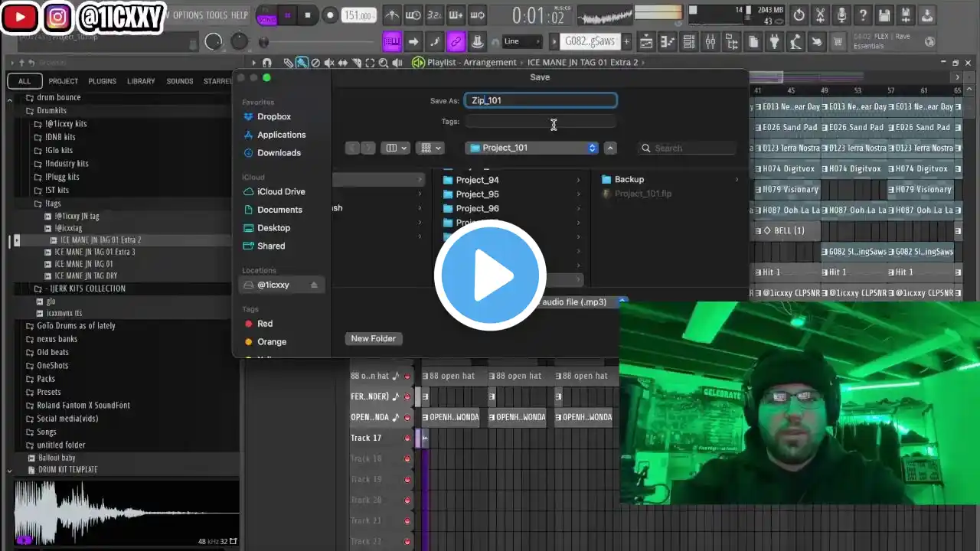Click the microphone recording icon in toolbar

[x=841, y=15]
